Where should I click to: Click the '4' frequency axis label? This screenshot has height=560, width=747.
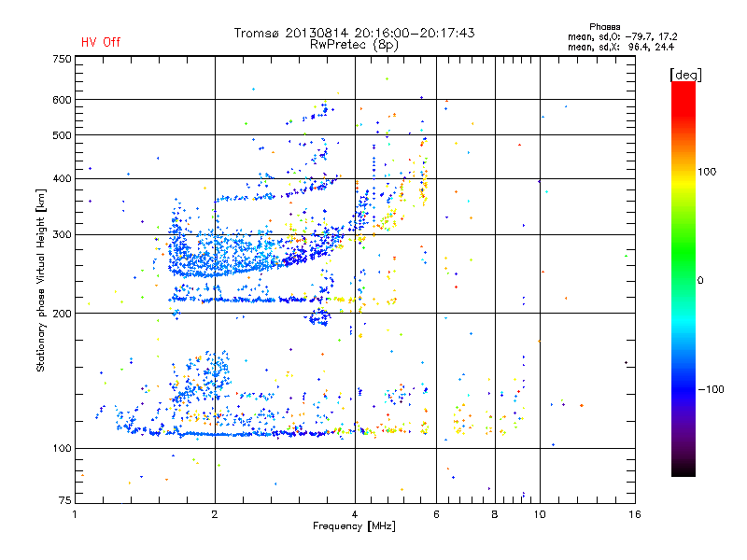click(x=355, y=514)
